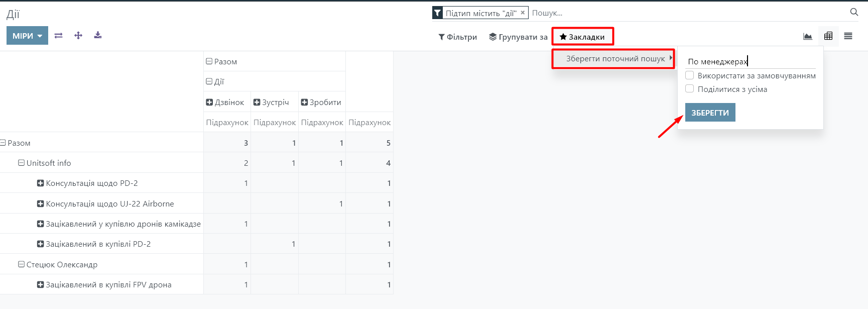Open the Фільтри menu
Image resolution: width=868 pixels, height=309 pixels.
pyautogui.click(x=457, y=37)
